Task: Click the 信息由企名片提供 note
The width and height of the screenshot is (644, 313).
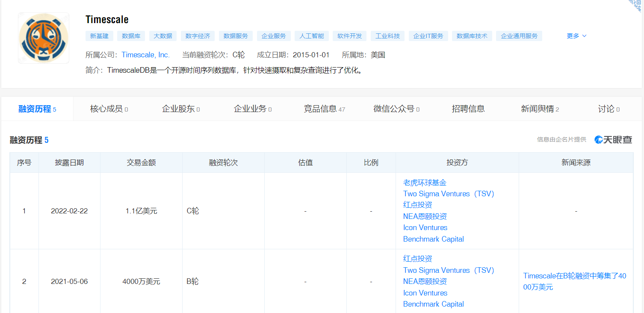Action: [x=561, y=139]
